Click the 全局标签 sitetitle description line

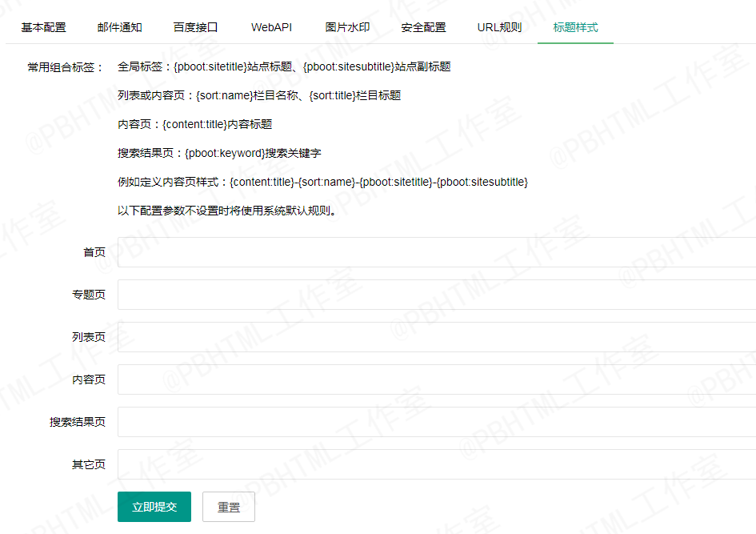284,67
